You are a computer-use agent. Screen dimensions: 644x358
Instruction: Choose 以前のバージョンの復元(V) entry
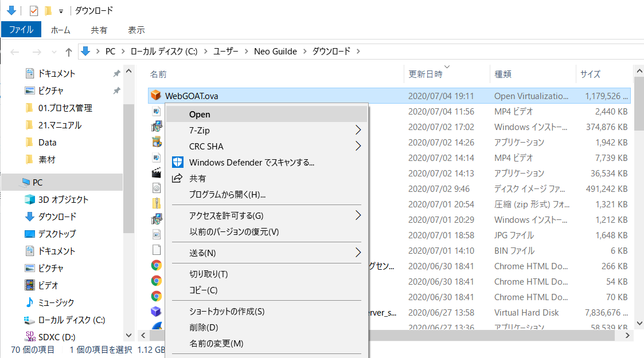tap(267, 231)
